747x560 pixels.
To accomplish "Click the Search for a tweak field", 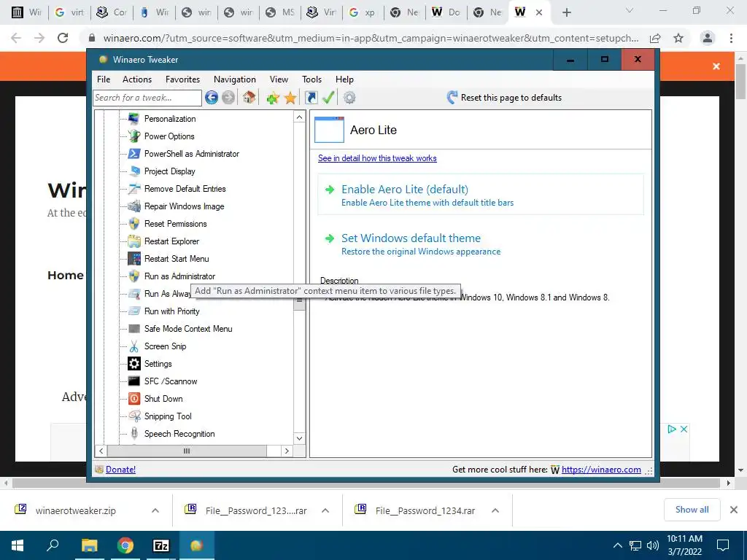I will (x=147, y=98).
